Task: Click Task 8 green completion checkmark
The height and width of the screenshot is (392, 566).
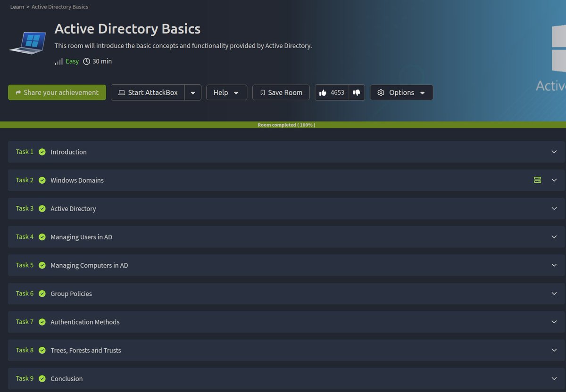Action: [42, 350]
